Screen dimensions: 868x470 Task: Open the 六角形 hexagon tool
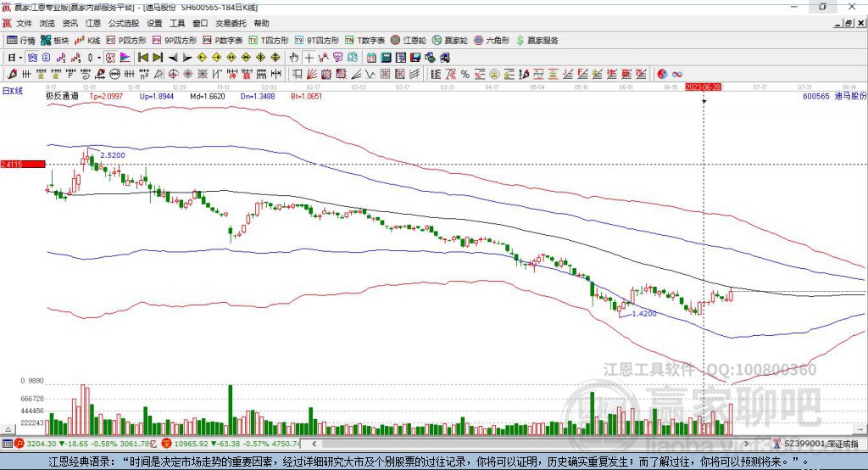[x=492, y=41]
